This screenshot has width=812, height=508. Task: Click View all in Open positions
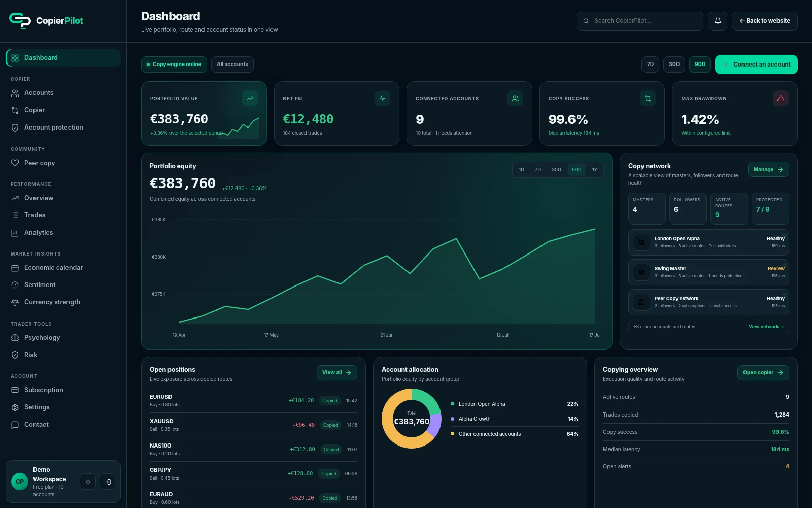[337, 373]
